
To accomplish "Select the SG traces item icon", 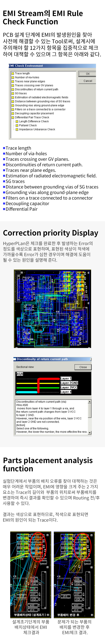I will click(x=13, y=93).
